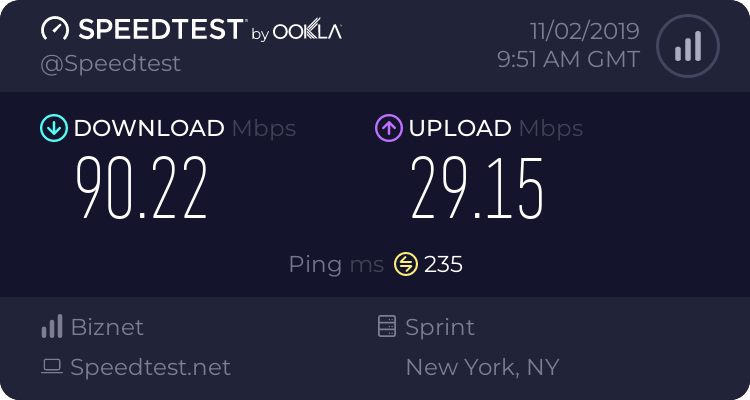Screen dimensions: 750x400
Task: Click the 235 ping value
Action: (x=443, y=264)
